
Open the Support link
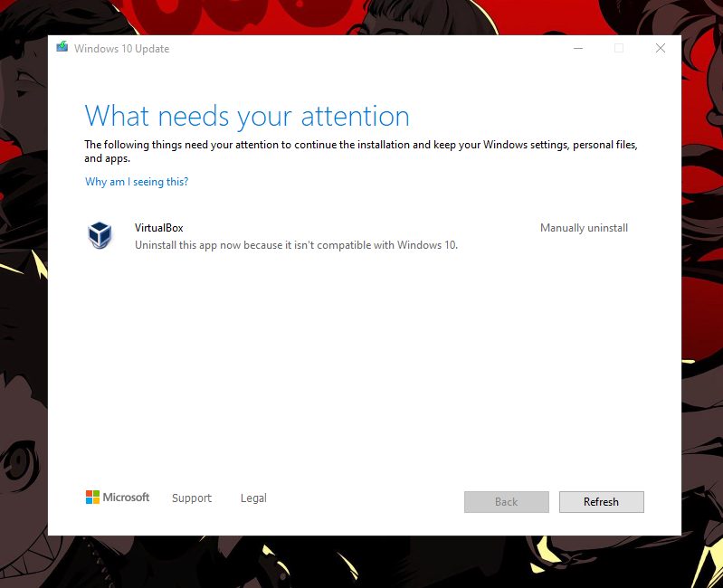click(x=191, y=498)
